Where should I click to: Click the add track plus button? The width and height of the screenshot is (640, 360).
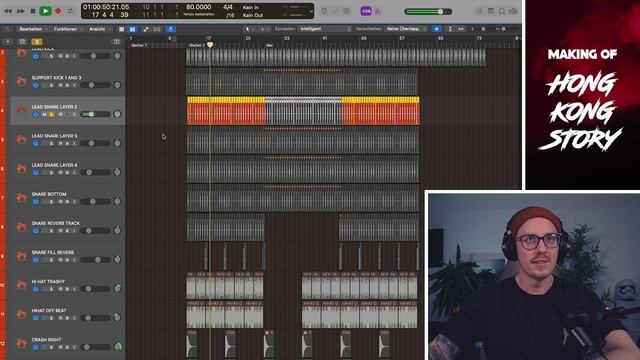click(8, 42)
